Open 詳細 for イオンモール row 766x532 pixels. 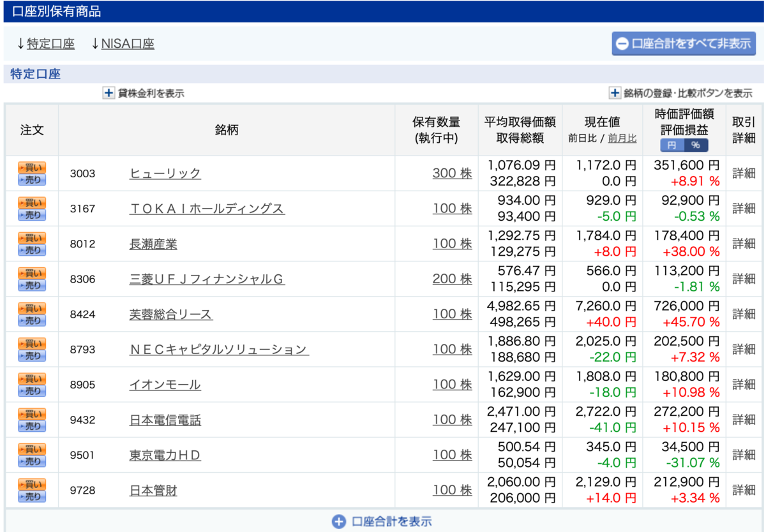click(x=744, y=385)
